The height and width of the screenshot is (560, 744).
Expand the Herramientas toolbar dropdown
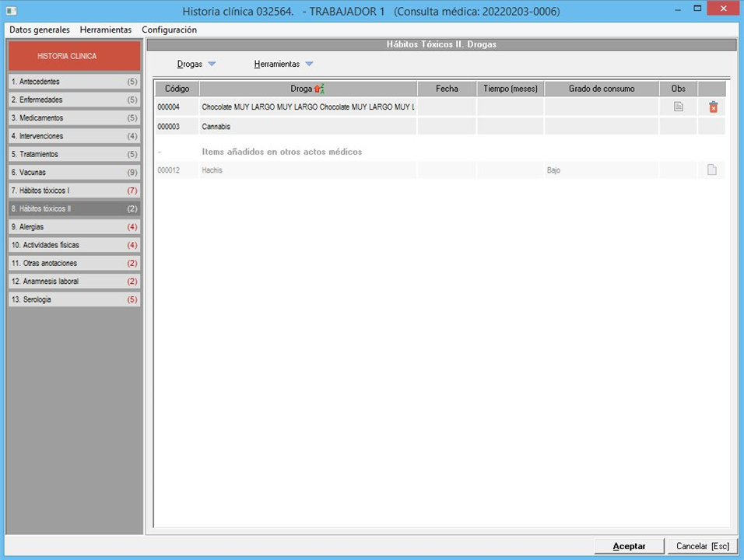coord(309,65)
